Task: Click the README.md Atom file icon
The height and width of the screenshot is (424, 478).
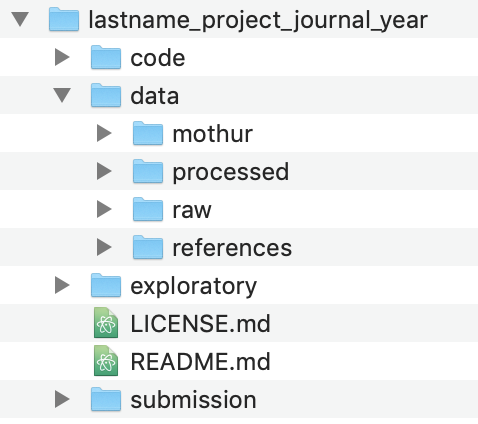Action: point(106,361)
